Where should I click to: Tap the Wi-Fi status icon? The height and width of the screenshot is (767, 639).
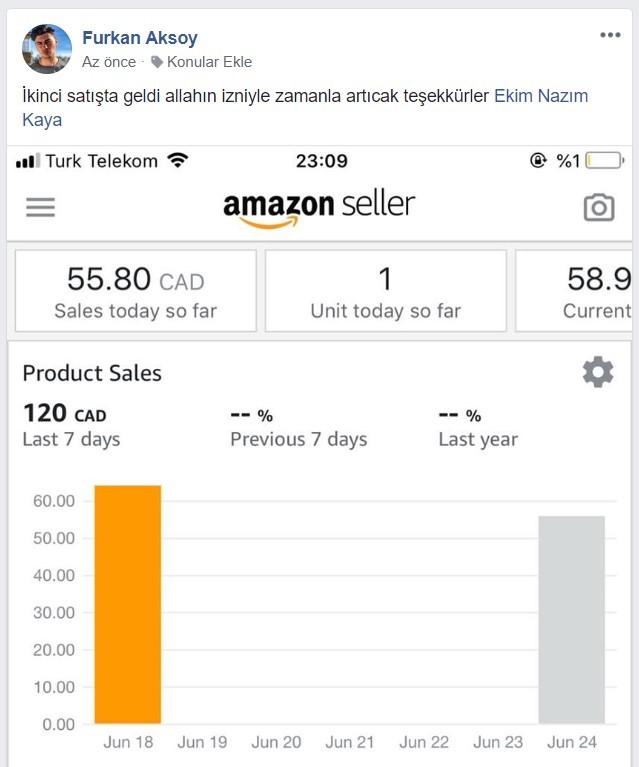[178, 160]
